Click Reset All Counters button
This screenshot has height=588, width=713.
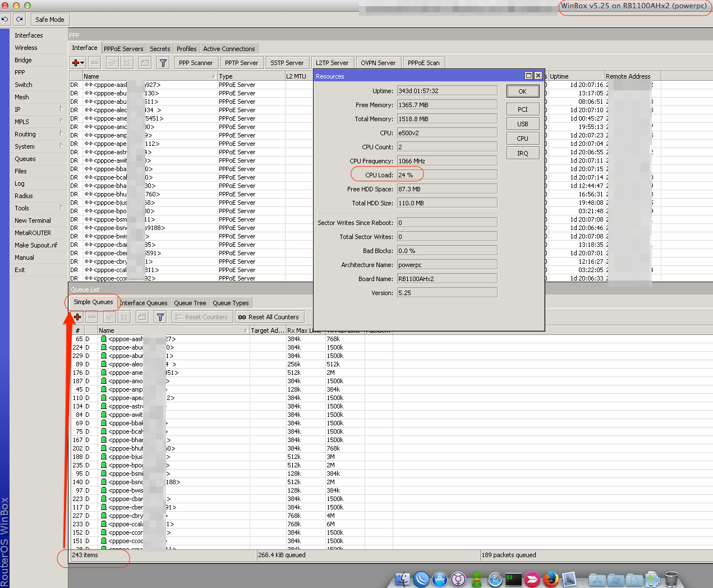click(269, 317)
